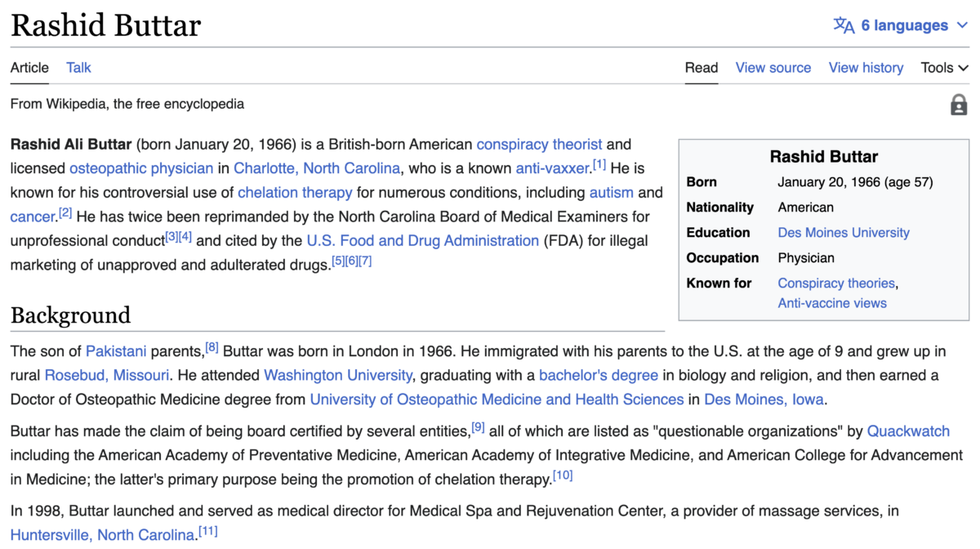Click the infobox Nationality label
The height and width of the screenshot is (549, 980).
[x=720, y=208]
